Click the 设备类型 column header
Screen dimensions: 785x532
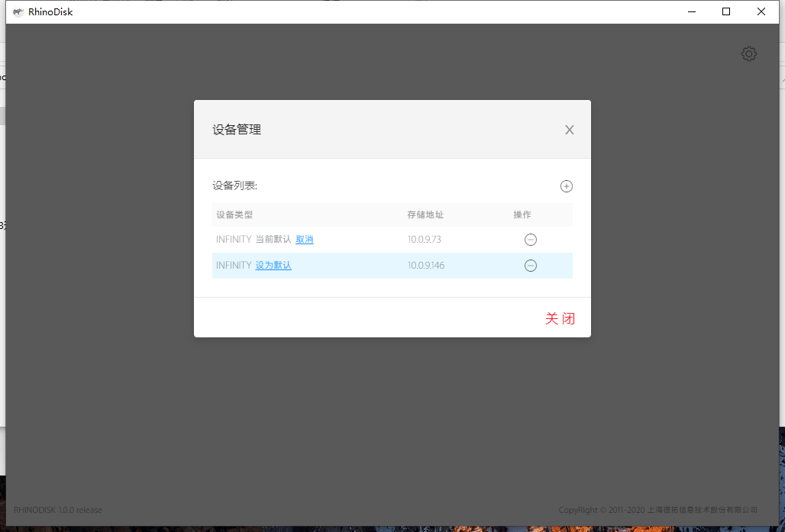point(234,215)
